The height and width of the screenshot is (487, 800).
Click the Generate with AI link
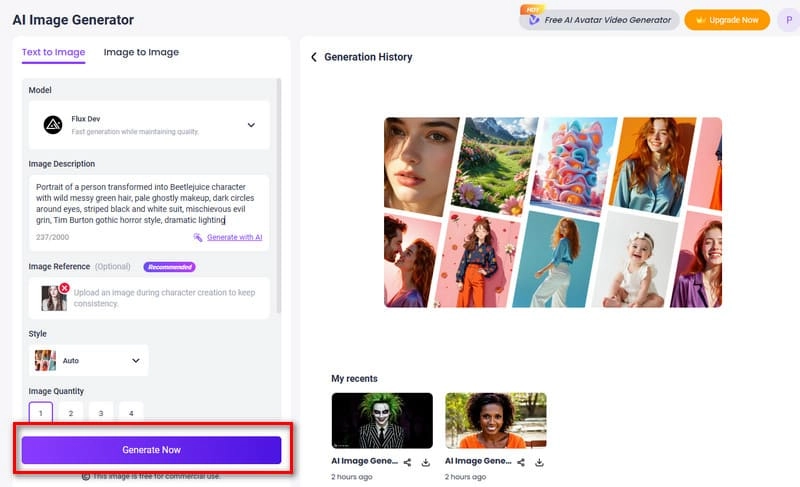point(227,237)
